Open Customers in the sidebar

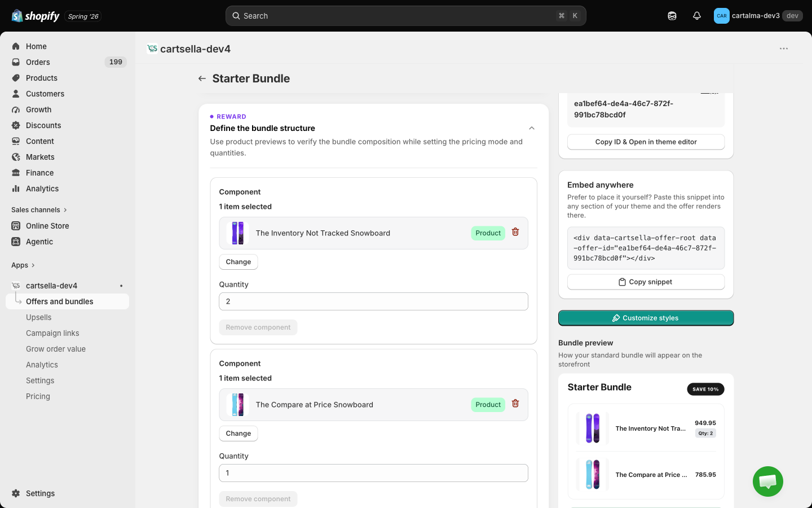point(45,94)
